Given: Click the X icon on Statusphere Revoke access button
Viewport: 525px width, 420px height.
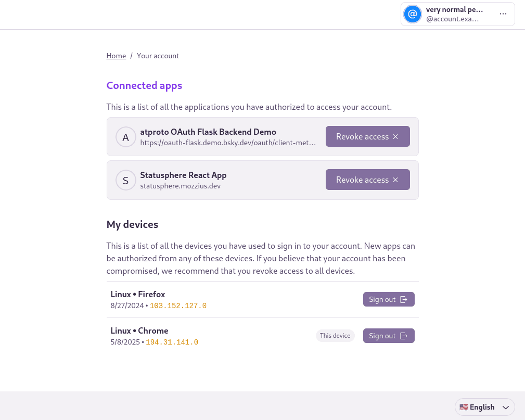Looking at the screenshot, I should pos(395,180).
